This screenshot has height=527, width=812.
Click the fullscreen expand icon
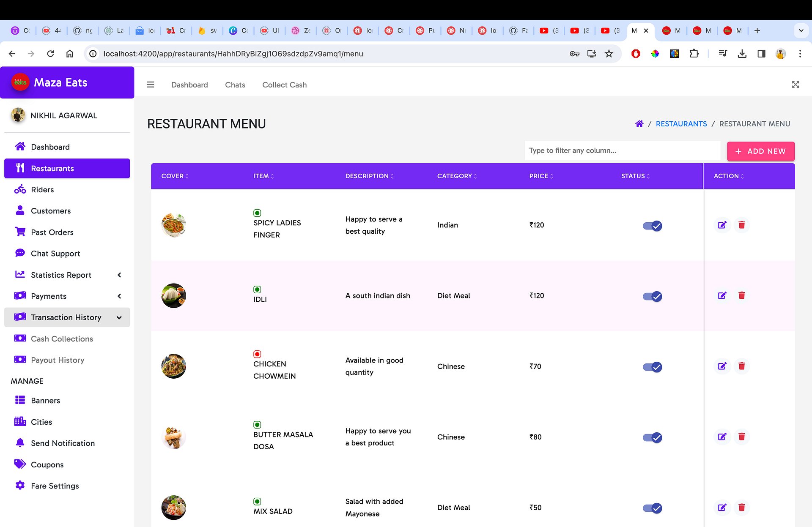(x=796, y=85)
